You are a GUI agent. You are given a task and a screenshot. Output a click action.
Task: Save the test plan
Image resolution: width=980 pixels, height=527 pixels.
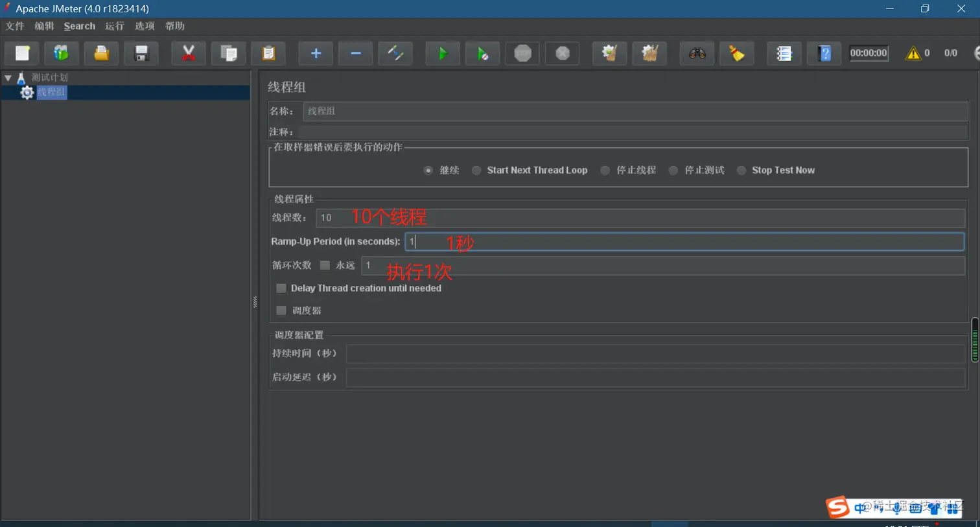tap(141, 53)
